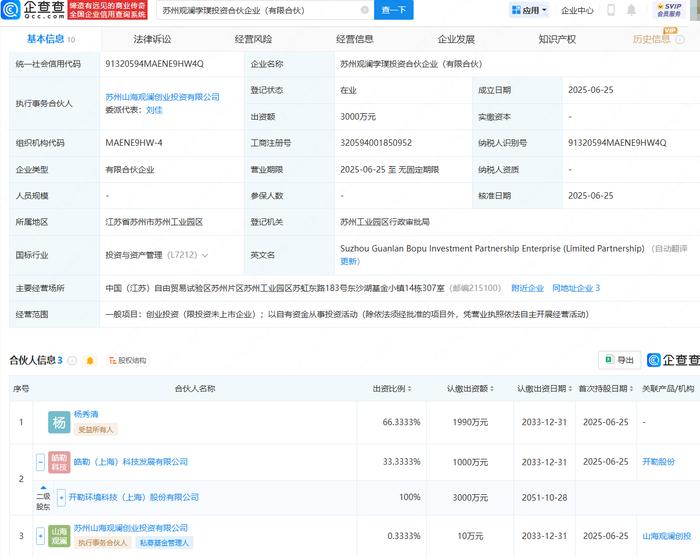Screen dimensions: 700x557
Task: Switch to 经营风险 tab
Action: 253,39
